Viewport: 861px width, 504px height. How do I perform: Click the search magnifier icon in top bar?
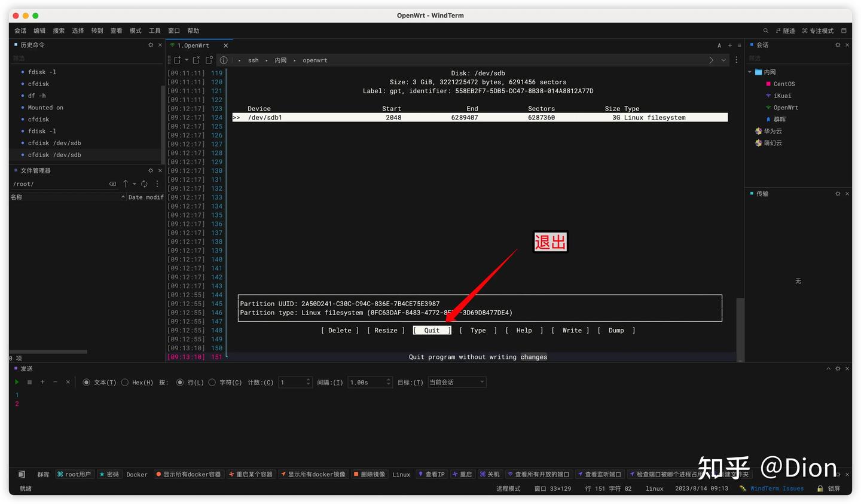[765, 30]
